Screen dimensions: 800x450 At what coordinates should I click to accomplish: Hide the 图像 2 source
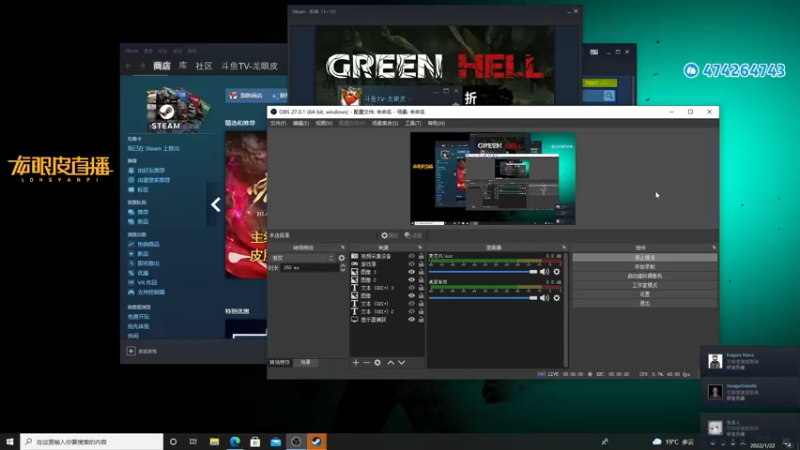411,280
